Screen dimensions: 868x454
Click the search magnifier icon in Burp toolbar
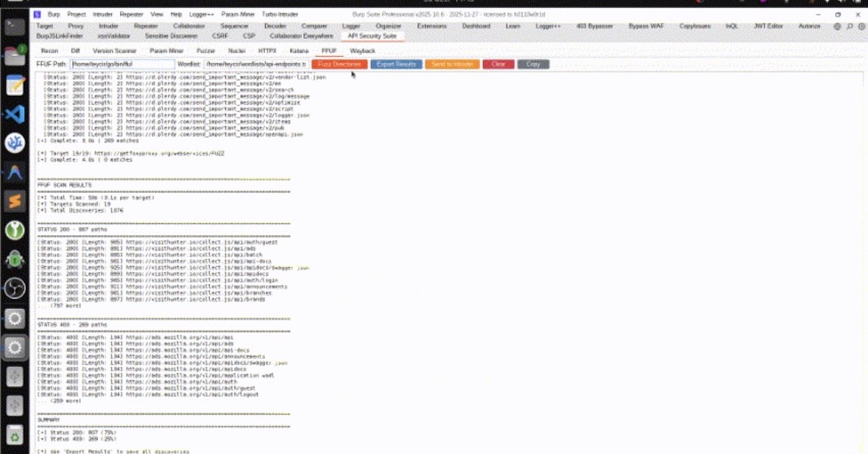point(849,26)
